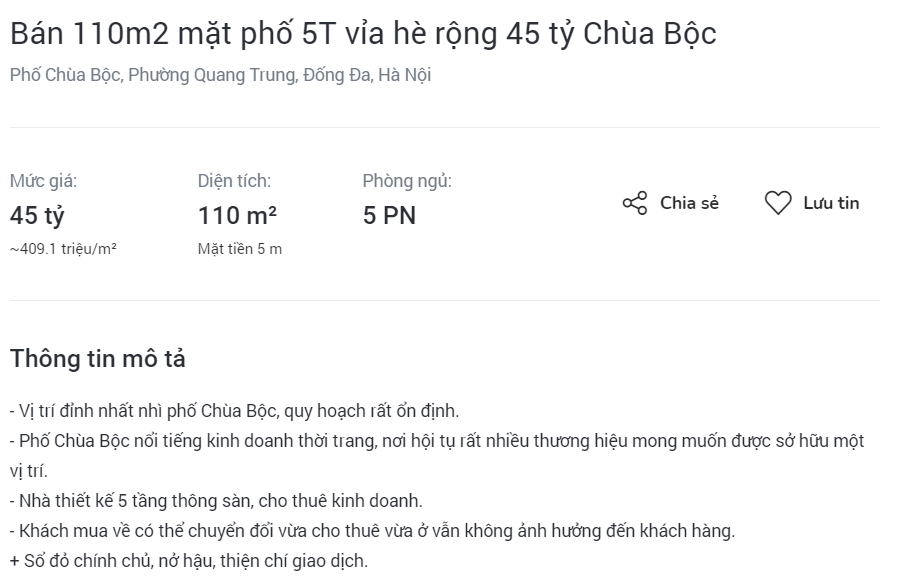The width and height of the screenshot is (908, 576).
Task: Click the line starting "Phố Chùa Bộc nổi tiếng"
Action: 436,441
